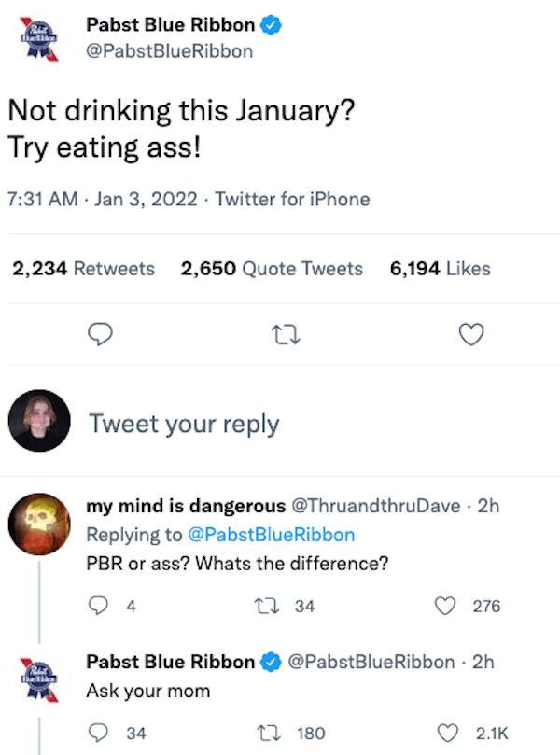The image size is (560, 755).
Task: Reply to the "Ask your mom" tweet
Action: [100, 733]
